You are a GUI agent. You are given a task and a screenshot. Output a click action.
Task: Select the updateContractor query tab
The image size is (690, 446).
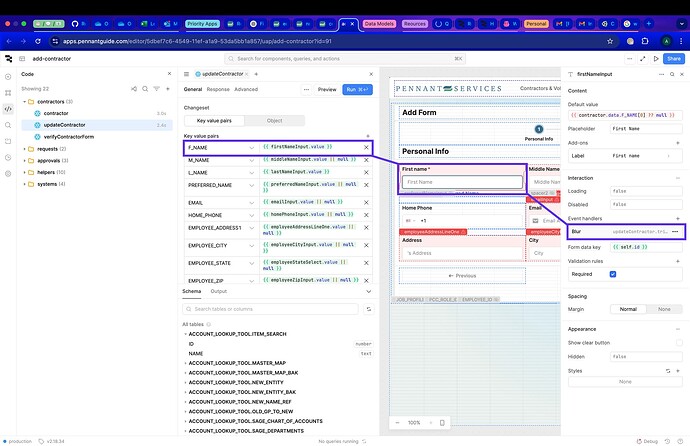tap(222, 74)
